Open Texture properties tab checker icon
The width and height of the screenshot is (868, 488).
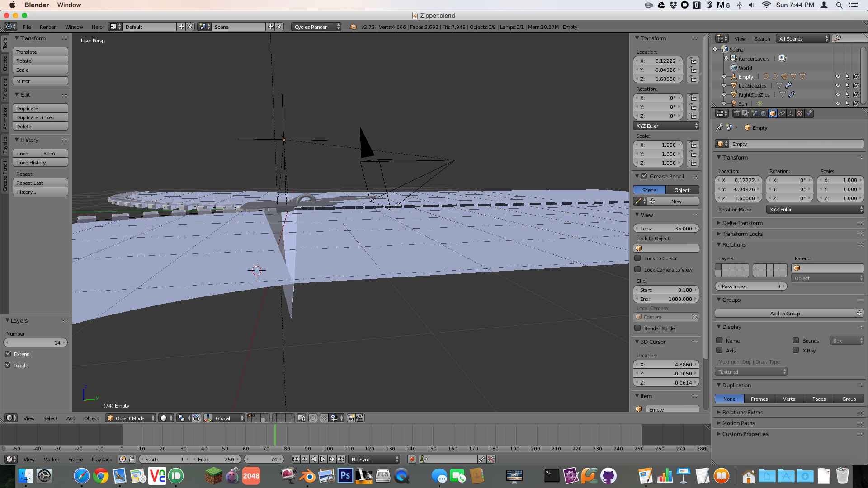[800, 114]
